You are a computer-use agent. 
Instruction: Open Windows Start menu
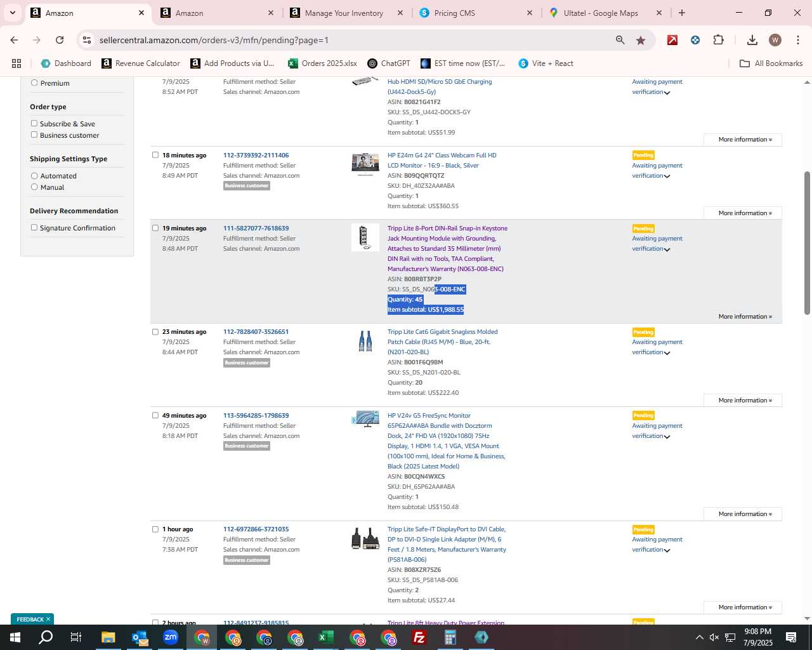[x=15, y=637]
